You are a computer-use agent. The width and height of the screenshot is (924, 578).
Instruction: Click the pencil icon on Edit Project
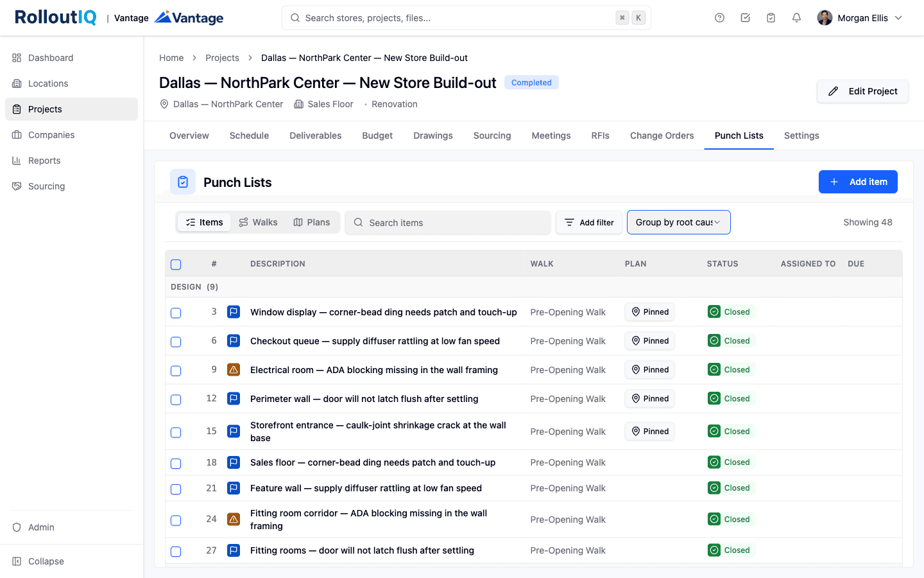click(x=833, y=91)
